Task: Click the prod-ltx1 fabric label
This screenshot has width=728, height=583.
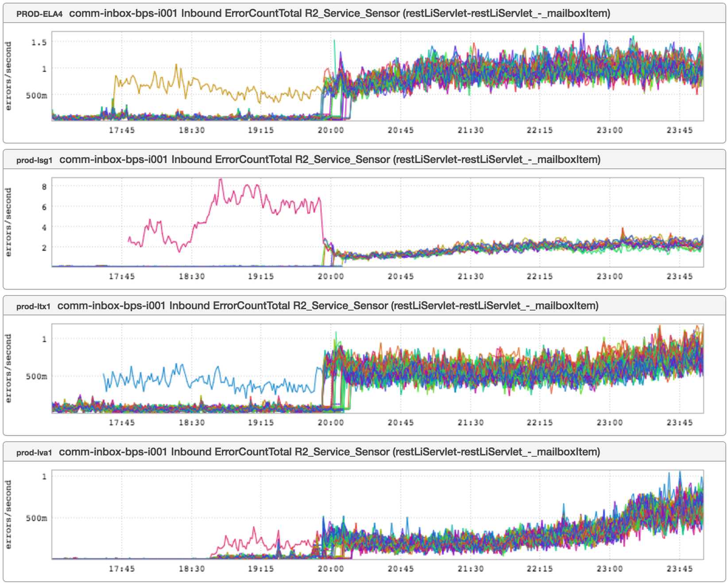Action: pyautogui.click(x=33, y=306)
